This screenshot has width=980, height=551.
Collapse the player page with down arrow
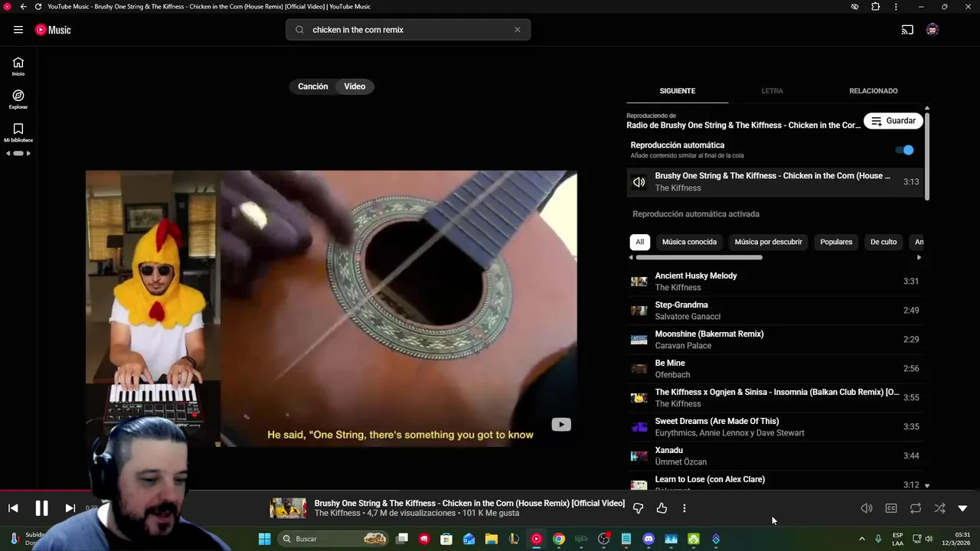tap(963, 508)
